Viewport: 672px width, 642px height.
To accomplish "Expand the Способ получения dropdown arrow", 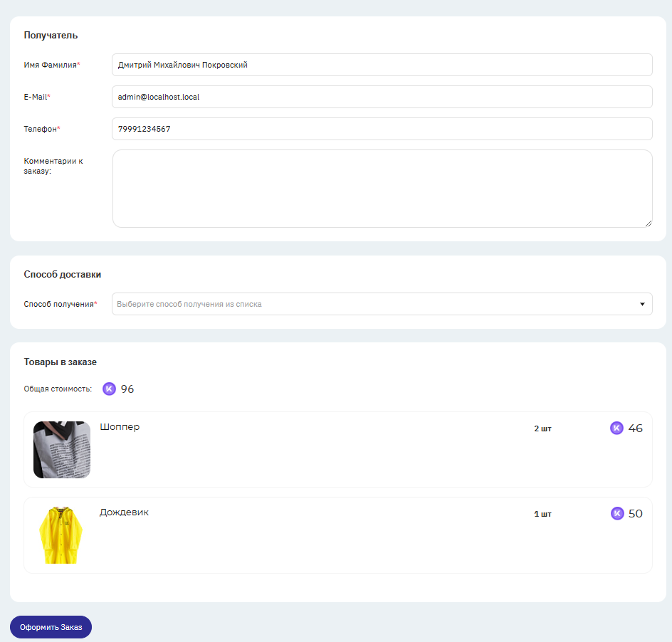I will point(642,304).
